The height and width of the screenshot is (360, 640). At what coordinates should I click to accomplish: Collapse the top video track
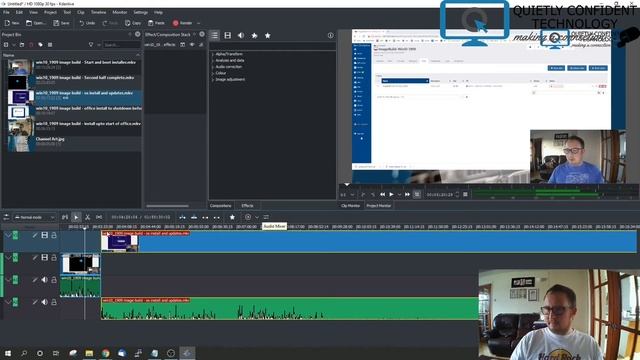(8, 236)
